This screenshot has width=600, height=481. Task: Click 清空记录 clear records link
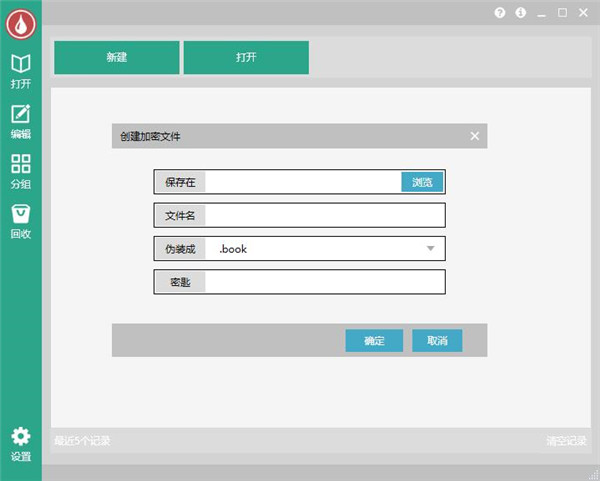[x=566, y=441]
